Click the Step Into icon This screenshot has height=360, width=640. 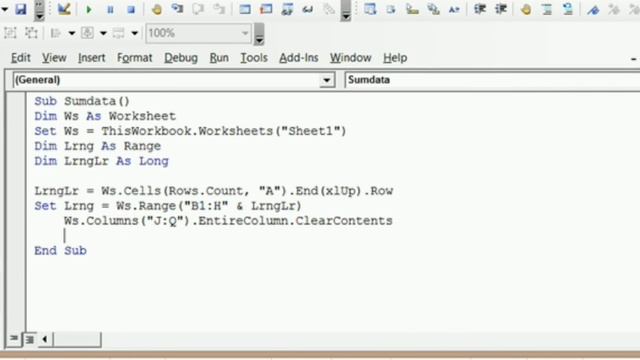[x=177, y=9]
